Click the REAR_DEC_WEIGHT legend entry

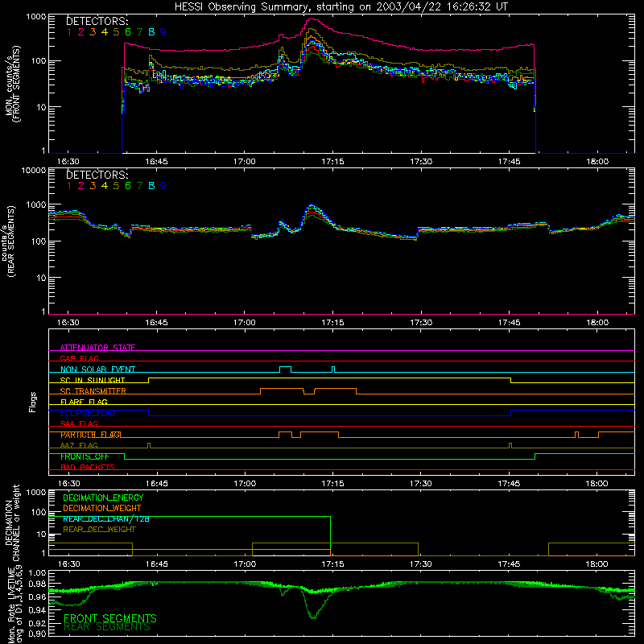[x=99, y=530]
